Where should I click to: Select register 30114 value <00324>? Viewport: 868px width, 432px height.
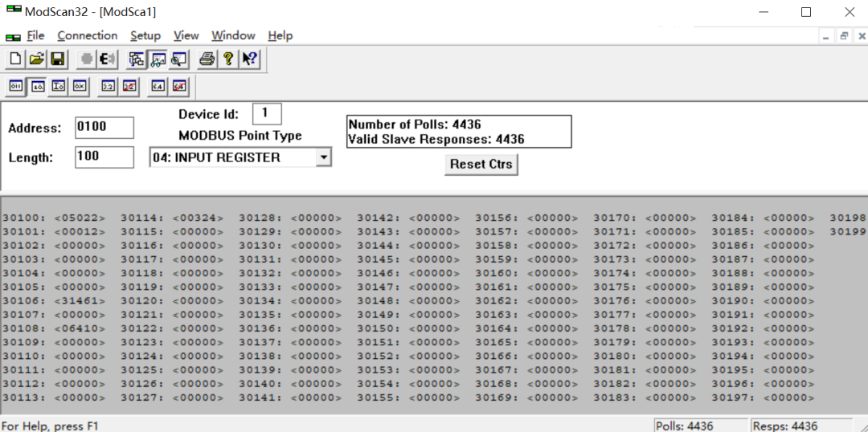[199, 218]
